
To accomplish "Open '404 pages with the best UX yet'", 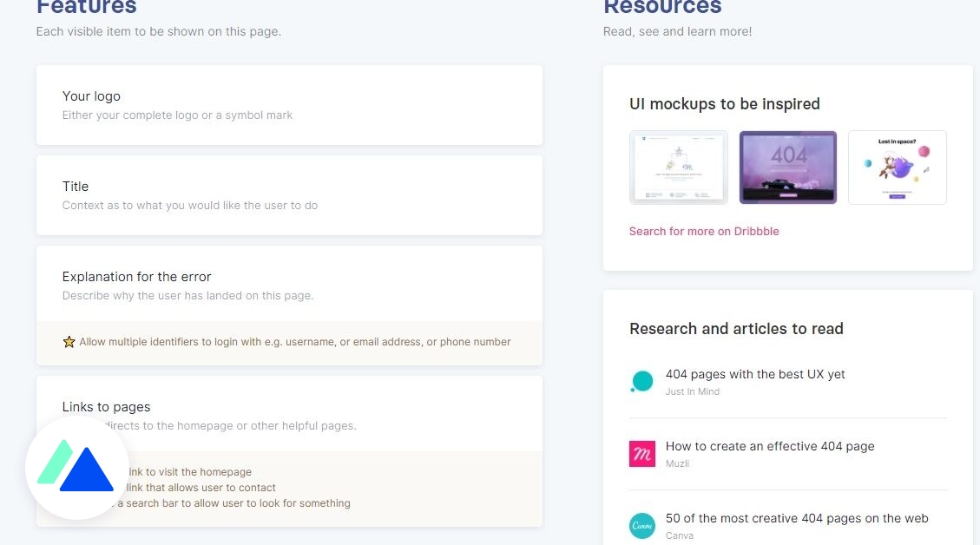I will [755, 374].
